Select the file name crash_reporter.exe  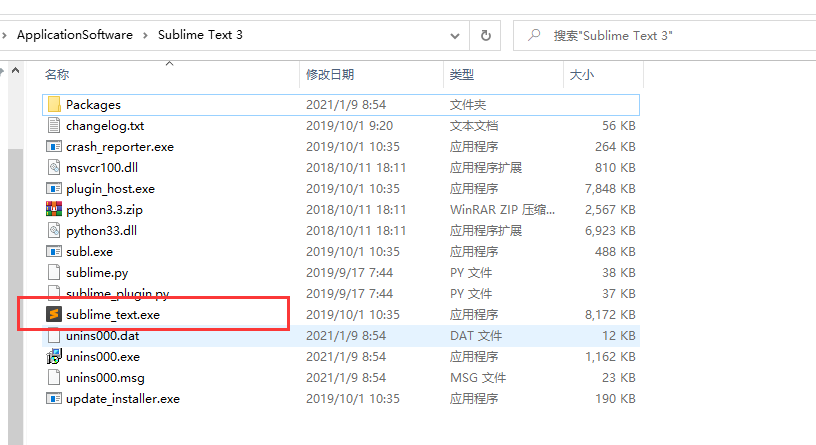[120, 147]
